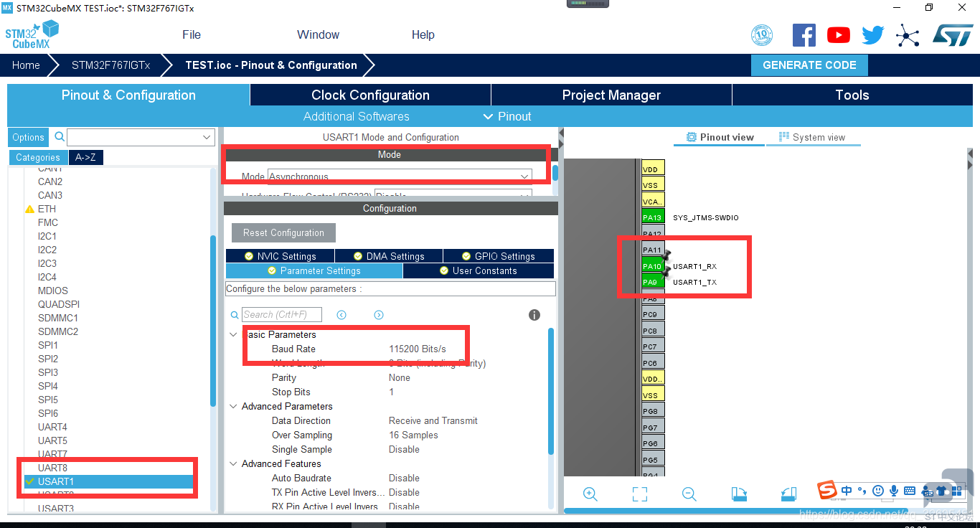
Task: Click the Options button
Action: coord(29,138)
